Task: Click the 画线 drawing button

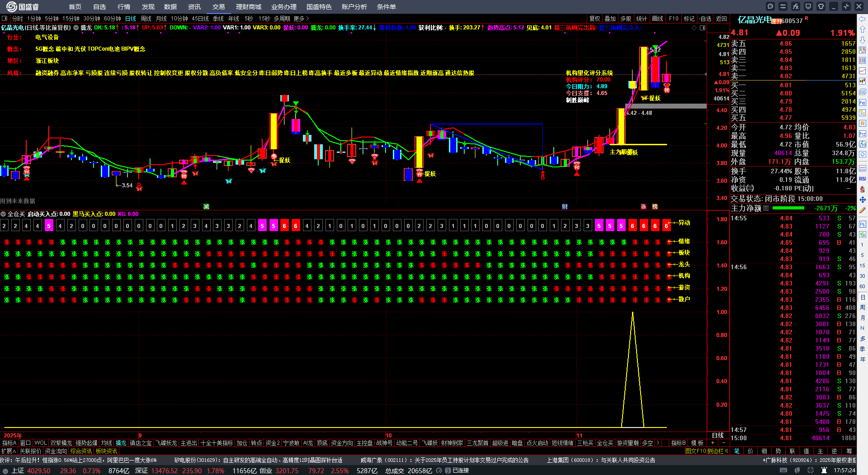Action: [658, 19]
